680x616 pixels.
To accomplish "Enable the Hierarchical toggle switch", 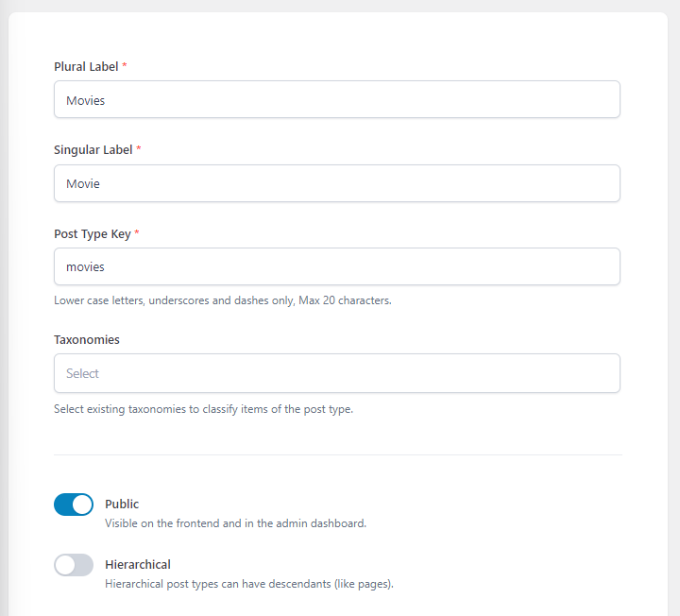I will (74, 565).
